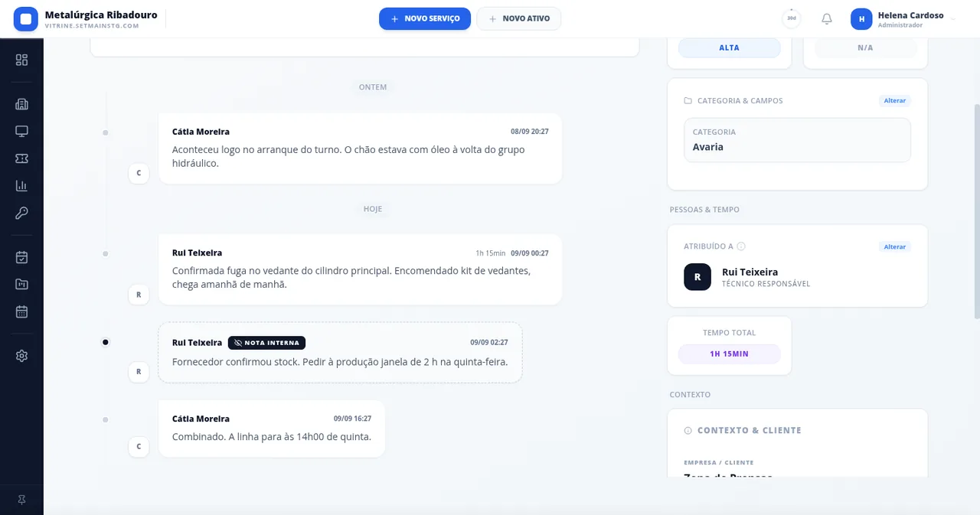Click the HOJE date separator
980x515 pixels.
tap(373, 209)
